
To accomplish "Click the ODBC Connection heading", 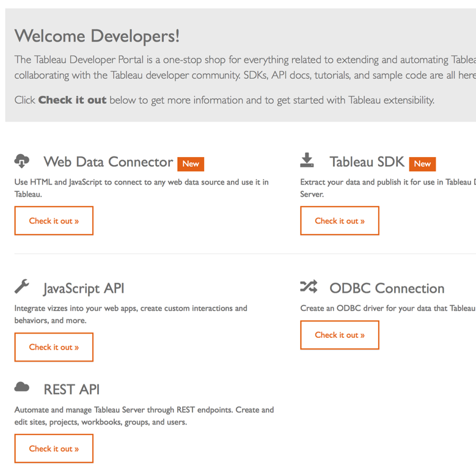I will tap(387, 288).
